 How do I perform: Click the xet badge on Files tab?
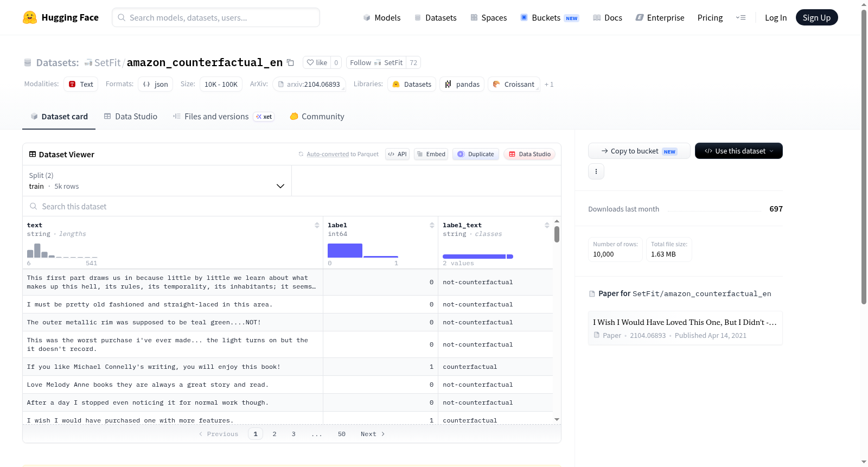click(x=264, y=117)
